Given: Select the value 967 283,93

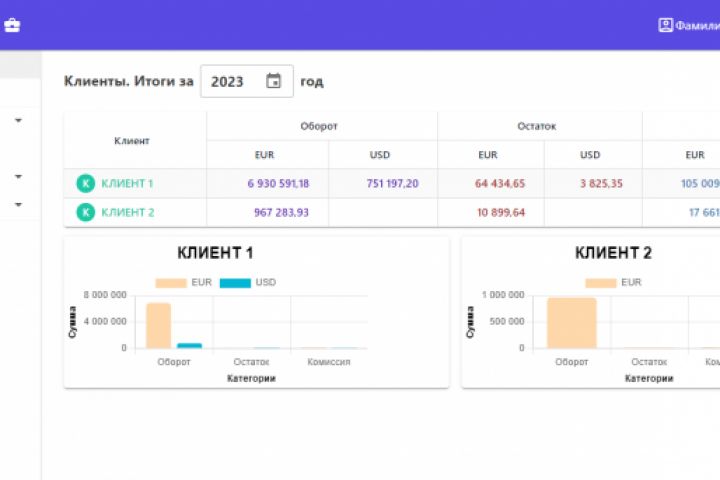Looking at the screenshot, I should coord(281,212).
